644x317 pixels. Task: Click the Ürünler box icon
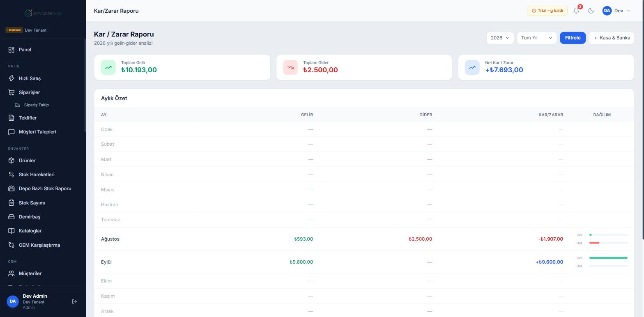11,161
